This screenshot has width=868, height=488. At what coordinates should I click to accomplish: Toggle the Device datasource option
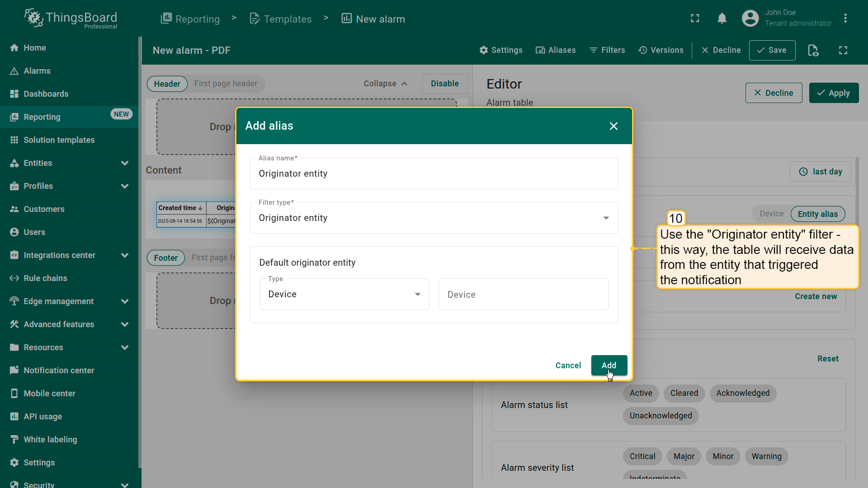point(771,214)
